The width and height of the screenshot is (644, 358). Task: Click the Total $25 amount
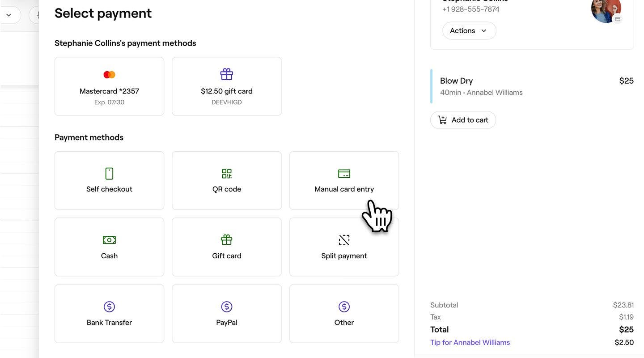point(626,330)
